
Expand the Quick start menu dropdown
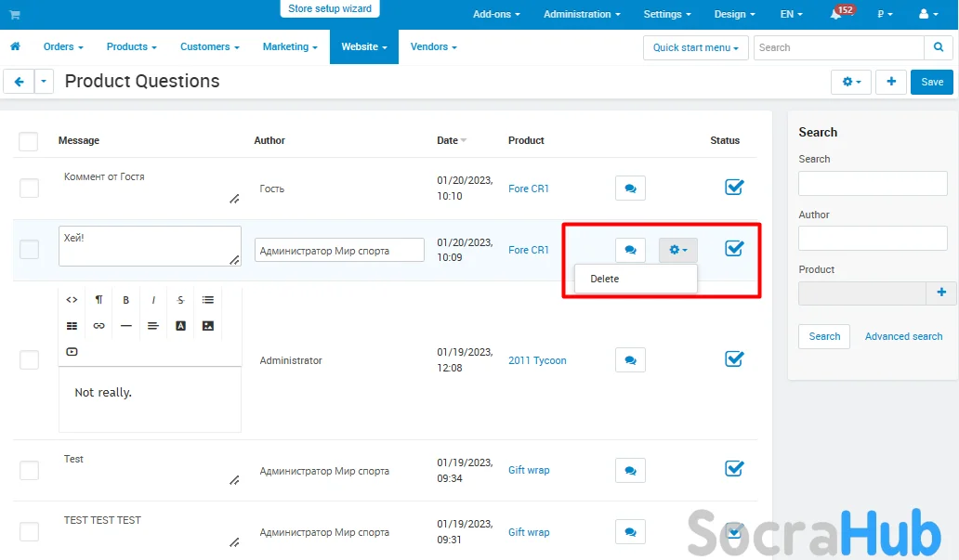point(695,47)
